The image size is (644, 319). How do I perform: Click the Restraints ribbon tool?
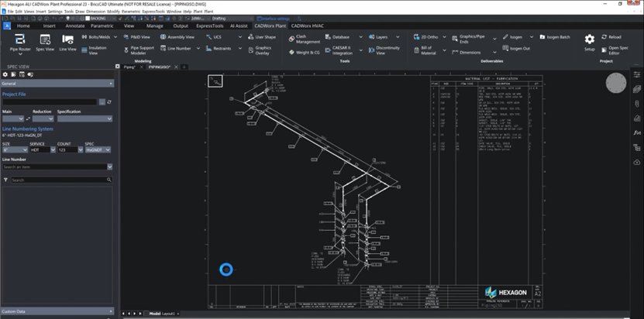pyautogui.click(x=219, y=49)
